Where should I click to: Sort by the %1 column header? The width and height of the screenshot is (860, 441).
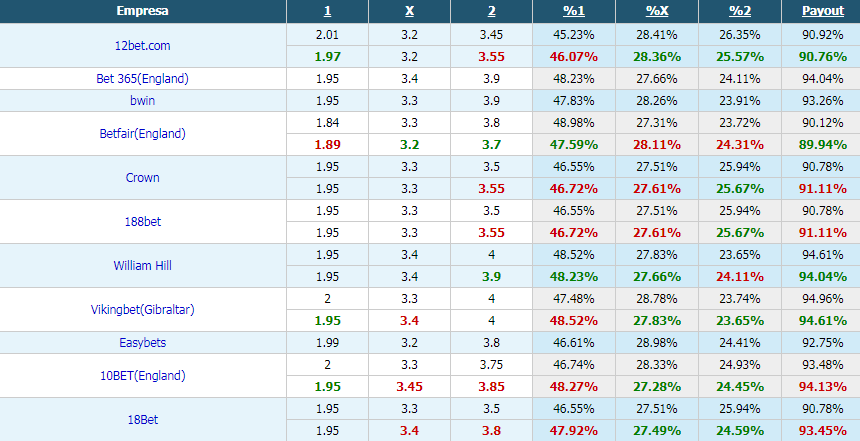pyautogui.click(x=574, y=11)
